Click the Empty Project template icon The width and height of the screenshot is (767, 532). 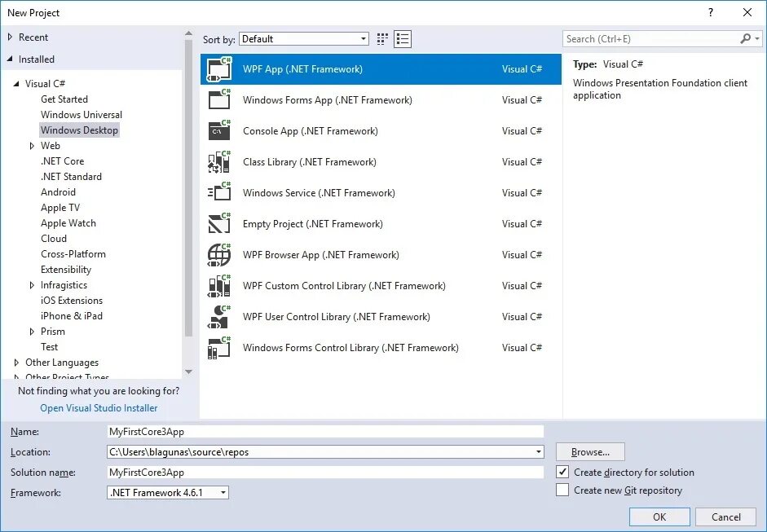(x=218, y=224)
